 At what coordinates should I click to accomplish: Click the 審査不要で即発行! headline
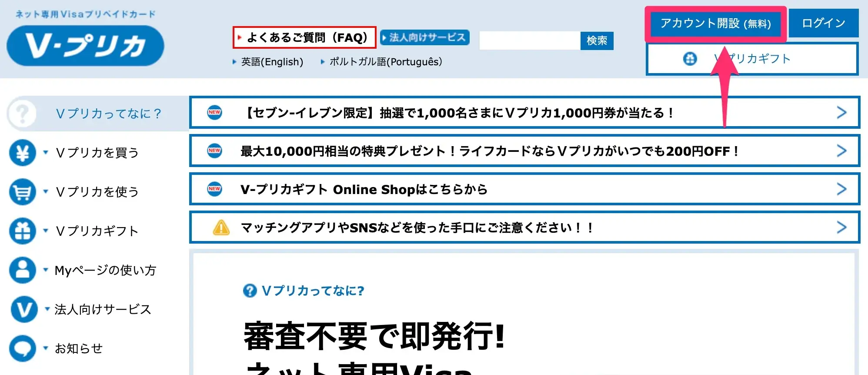click(x=374, y=336)
